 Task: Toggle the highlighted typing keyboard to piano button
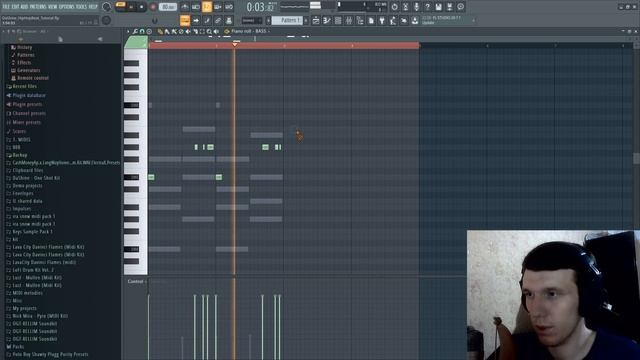tap(185, 20)
